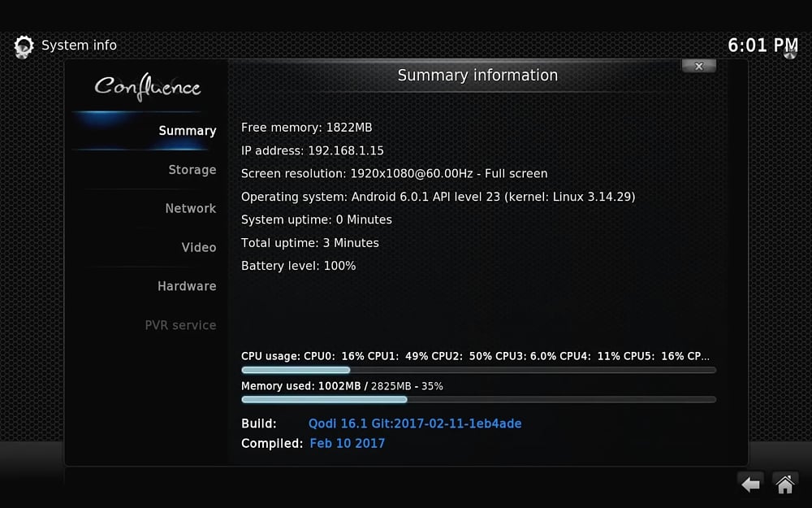Click the Home icon button
This screenshot has height=508, width=812.
point(784,484)
